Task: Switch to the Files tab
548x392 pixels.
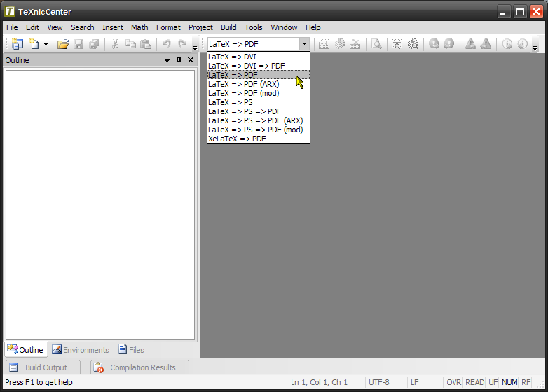Action: click(x=132, y=349)
